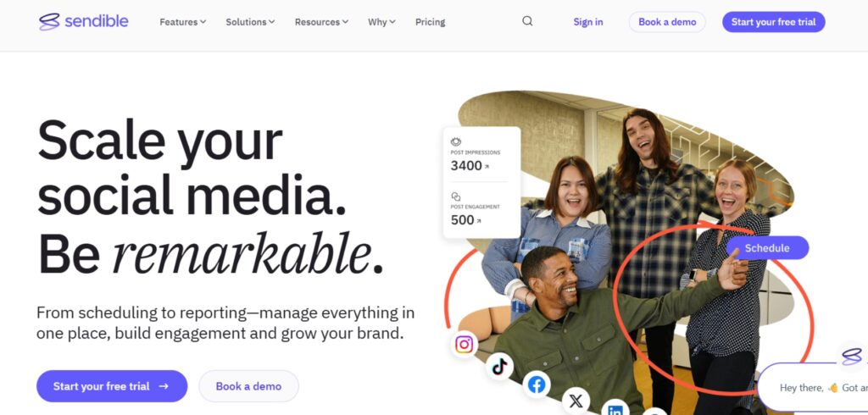Click the X (Twitter) icon
The width and height of the screenshot is (868, 415).
576,401
